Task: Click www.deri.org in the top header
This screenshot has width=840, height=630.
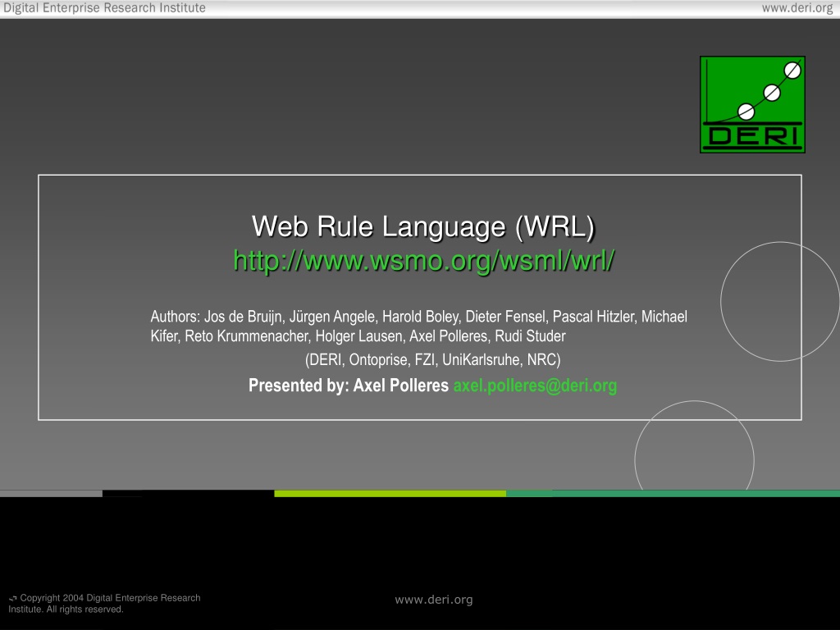Action: coord(797,8)
